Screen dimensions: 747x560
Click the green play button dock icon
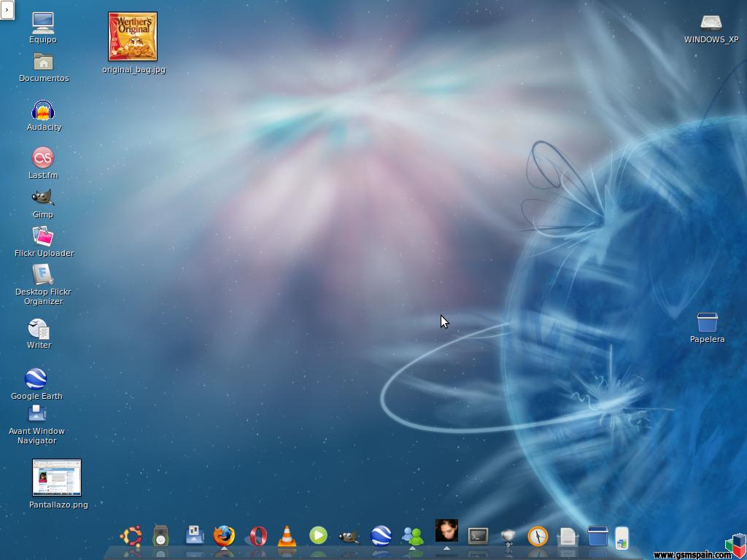tap(318, 535)
